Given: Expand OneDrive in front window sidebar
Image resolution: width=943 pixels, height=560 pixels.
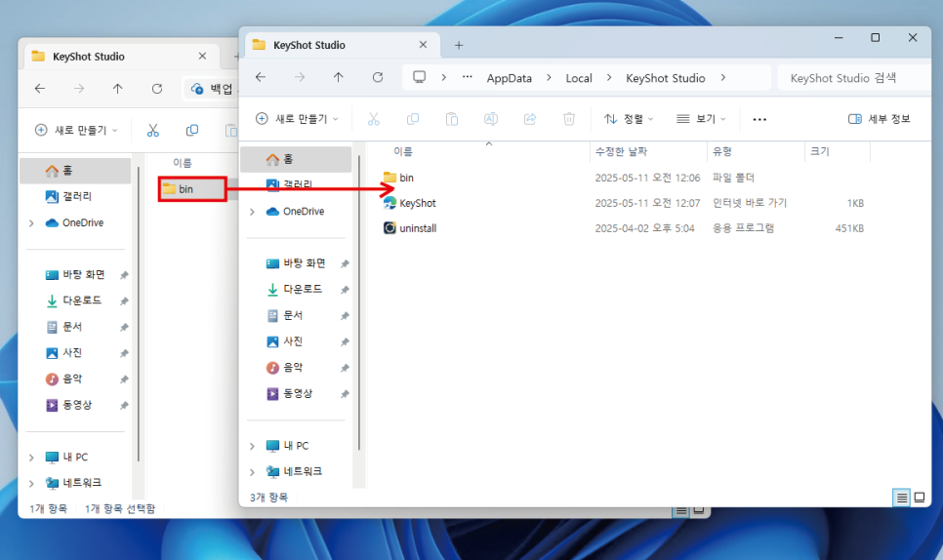Looking at the screenshot, I should pyautogui.click(x=253, y=212).
